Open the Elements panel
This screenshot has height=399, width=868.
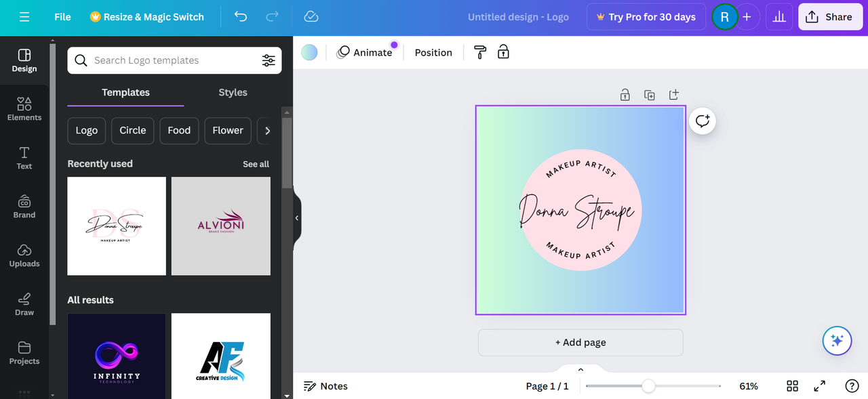[x=24, y=108]
